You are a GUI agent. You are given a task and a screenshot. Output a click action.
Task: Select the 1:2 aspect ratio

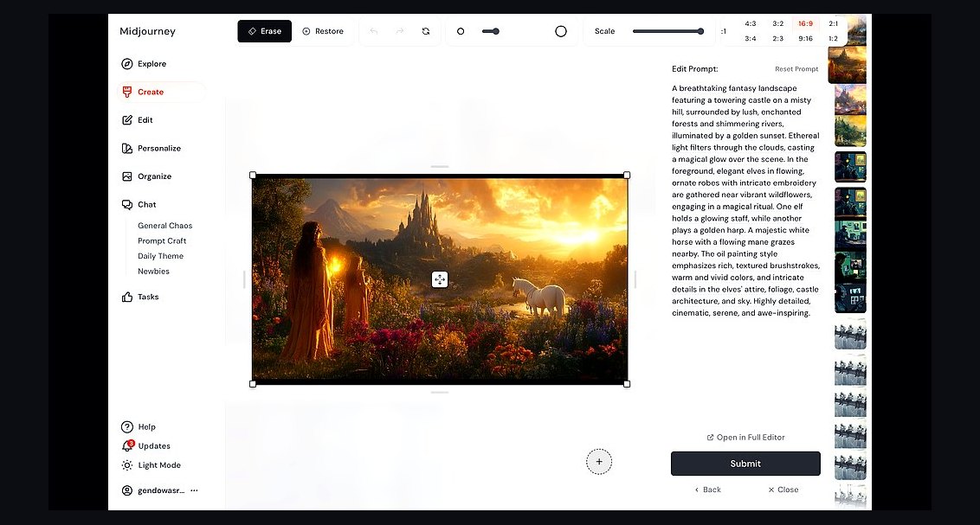click(x=833, y=39)
